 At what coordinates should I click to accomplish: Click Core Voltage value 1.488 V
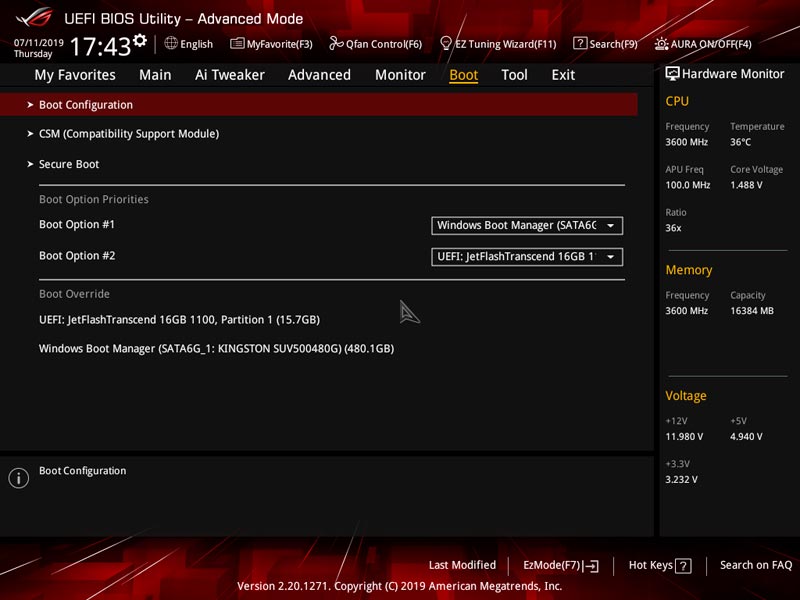coord(746,185)
